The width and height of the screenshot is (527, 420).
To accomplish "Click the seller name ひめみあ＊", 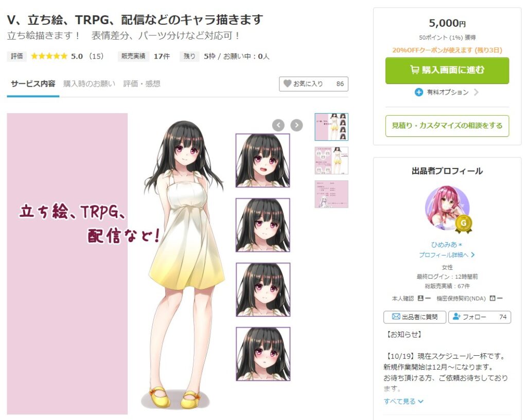I will click(447, 244).
